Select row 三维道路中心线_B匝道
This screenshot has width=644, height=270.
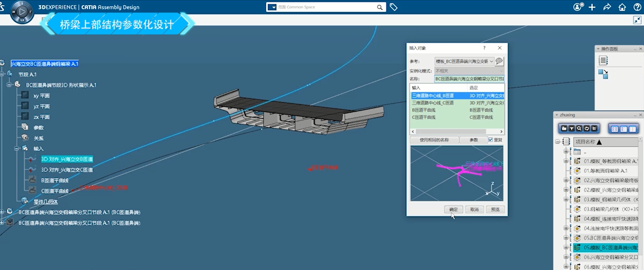pyautogui.click(x=457, y=96)
